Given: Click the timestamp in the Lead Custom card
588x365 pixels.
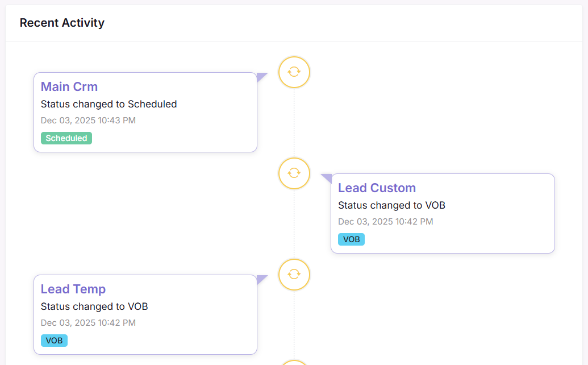Looking at the screenshot, I should (x=385, y=222).
